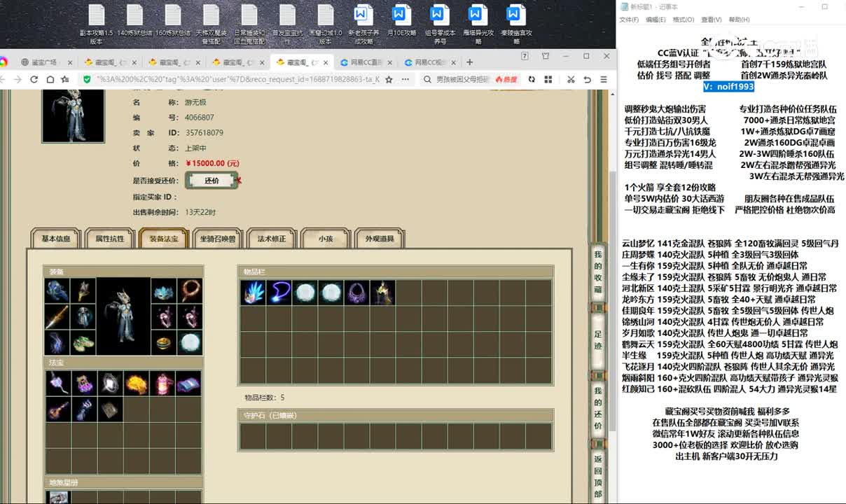Open the 组号零成本养号 document icon
The width and height of the screenshot is (846, 504).
[440, 24]
